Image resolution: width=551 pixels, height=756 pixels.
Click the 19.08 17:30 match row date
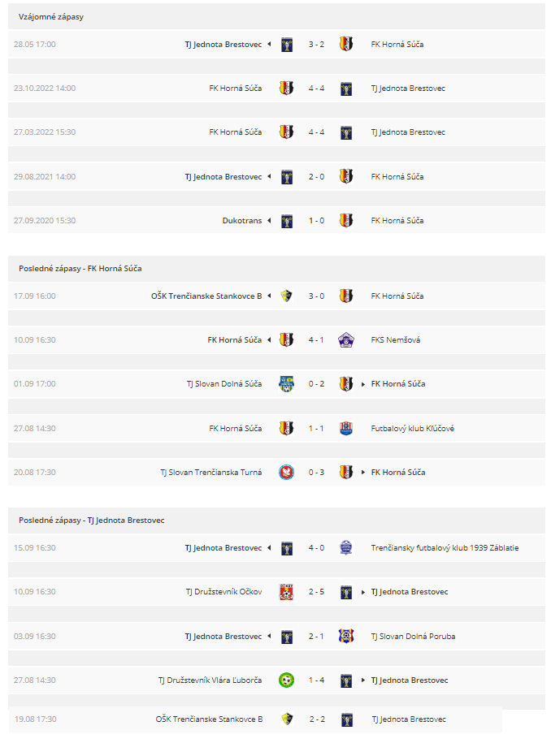click(x=35, y=719)
